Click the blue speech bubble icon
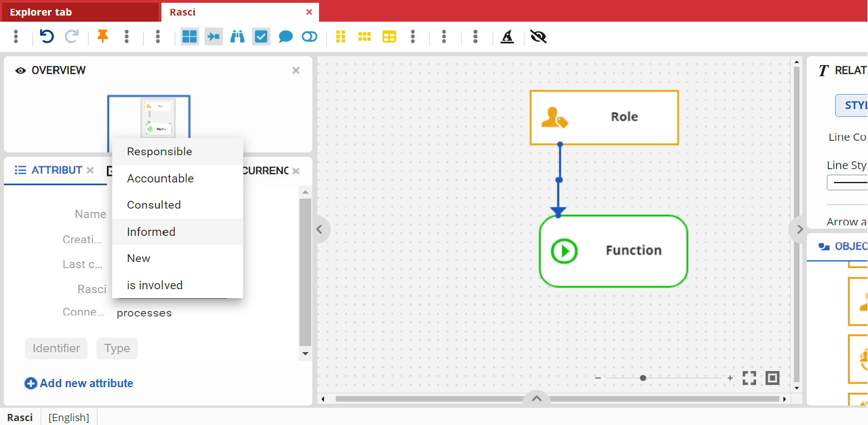Image resolution: width=868 pixels, height=425 pixels. pos(286,37)
